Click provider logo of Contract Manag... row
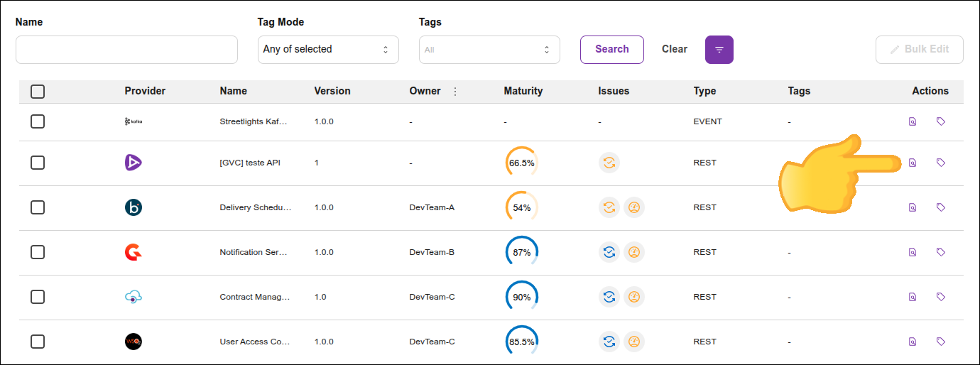This screenshot has width=980, height=365. point(134,297)
